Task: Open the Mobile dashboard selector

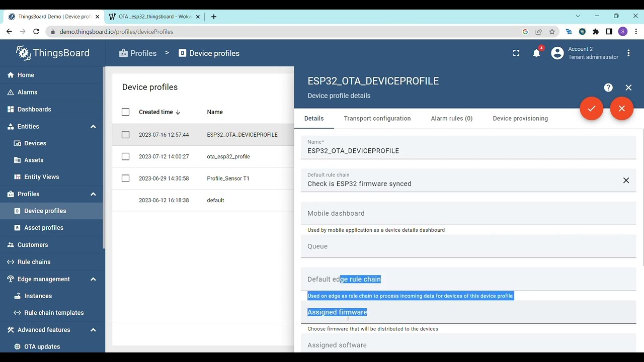Action: [x=468, y=213]
